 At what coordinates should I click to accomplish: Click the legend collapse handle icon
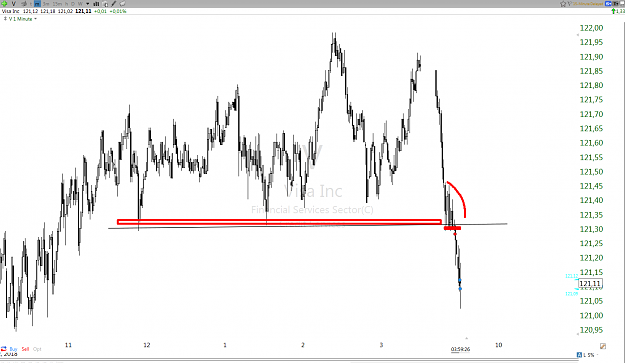(5, 19)
